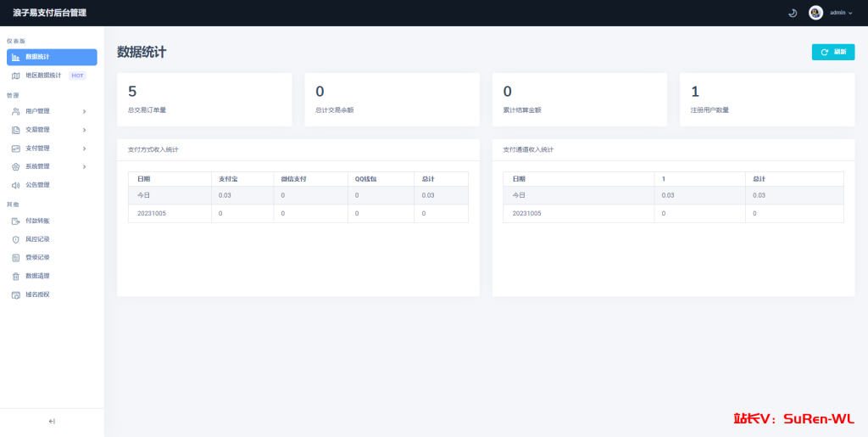Expand the 支付管理 chevron

click(x=84, y=148)
